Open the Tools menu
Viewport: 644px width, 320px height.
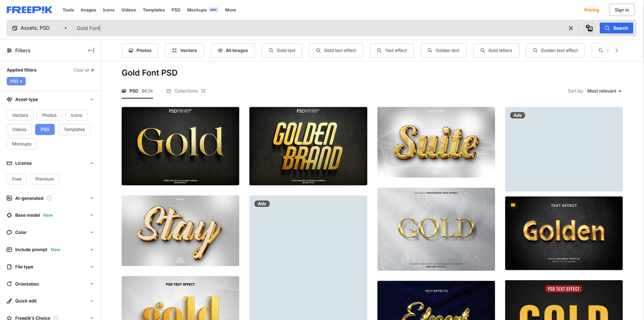click(x=68, y=10)
